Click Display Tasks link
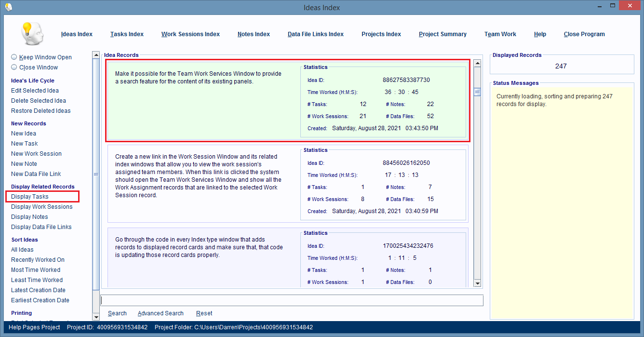The height and width of the screenshot is (337, 644). [x=30, y=197]
